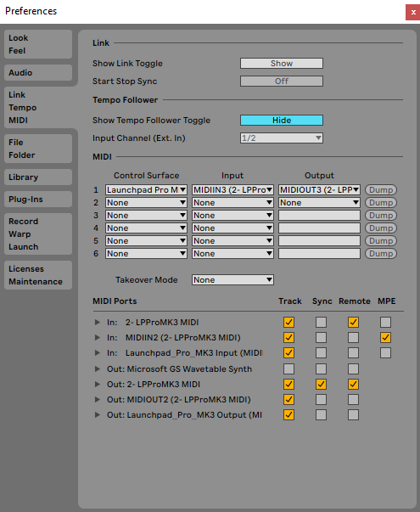Viewport: 420px width, 512px height.
Task: Expand the In: 2- LPProMK3 MIDI port
Action: click(x=98, y=323)
